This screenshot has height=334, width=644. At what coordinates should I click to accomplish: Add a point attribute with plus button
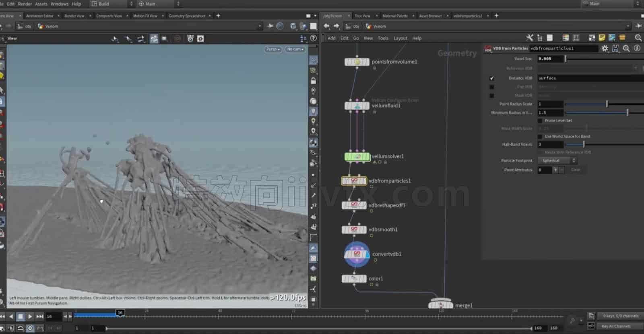point(555,170)
